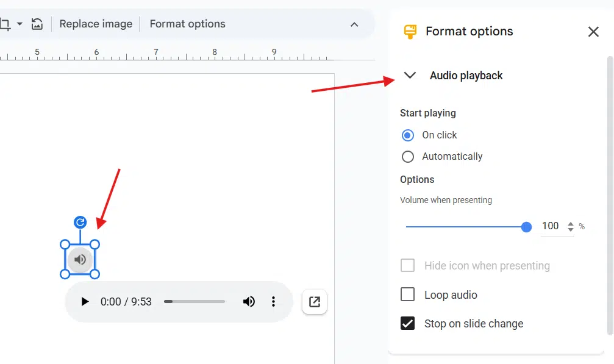614x364 pixels.
Task: Close the Format options panel
Action: click(x=593, y=32)
